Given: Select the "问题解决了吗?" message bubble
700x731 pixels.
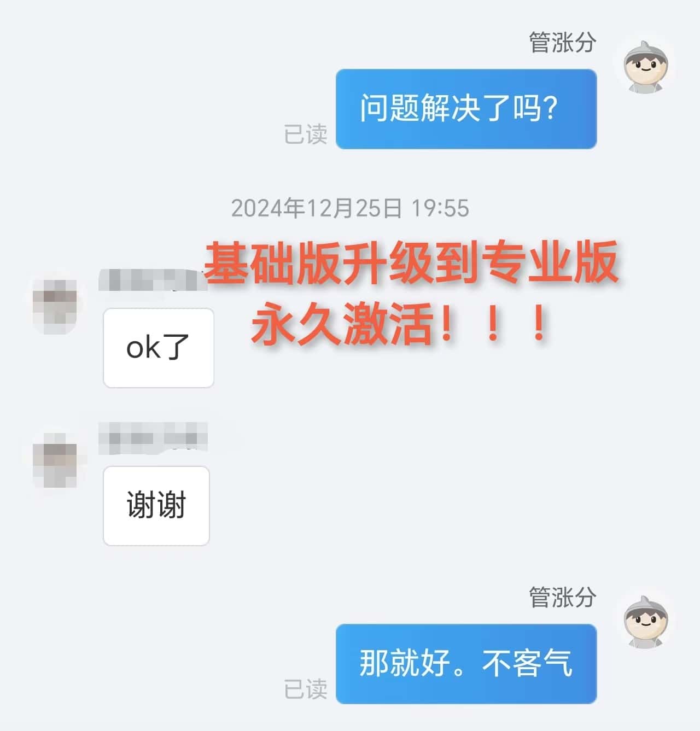Looking at the screenshot, I should pyautogui.click(x=466, y=109).
